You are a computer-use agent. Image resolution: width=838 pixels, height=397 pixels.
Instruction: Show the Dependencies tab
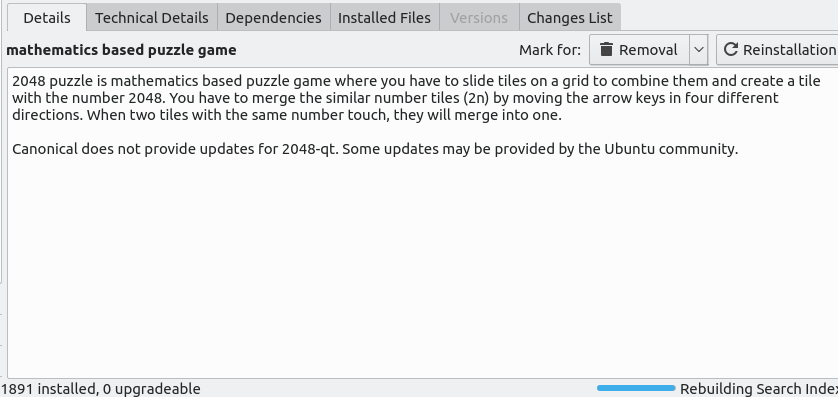pyautogui.click(x=274, y=18)
